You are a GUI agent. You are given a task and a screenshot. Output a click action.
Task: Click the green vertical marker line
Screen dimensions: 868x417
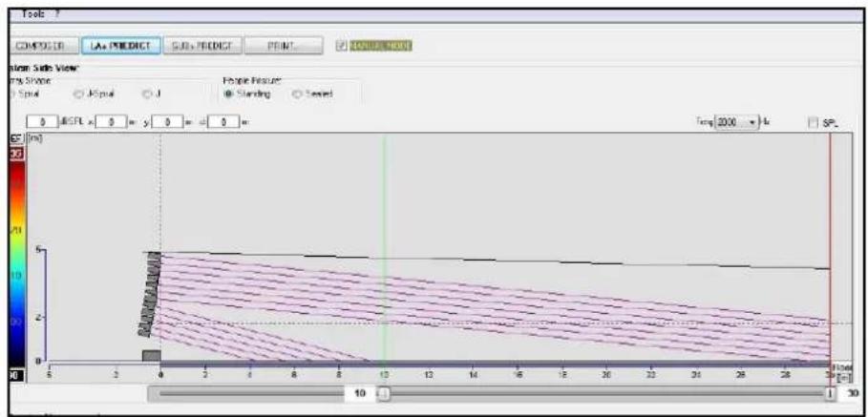[384, 251]
